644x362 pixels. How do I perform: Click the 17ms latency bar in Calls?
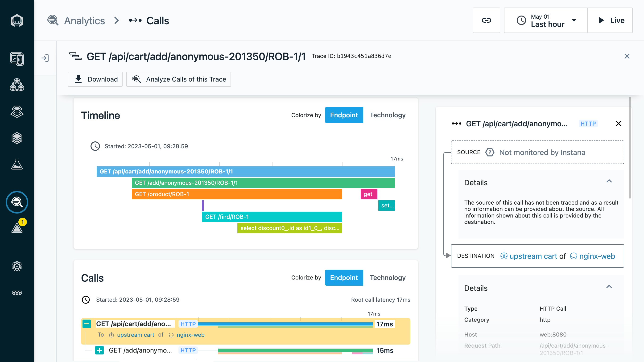285,324
